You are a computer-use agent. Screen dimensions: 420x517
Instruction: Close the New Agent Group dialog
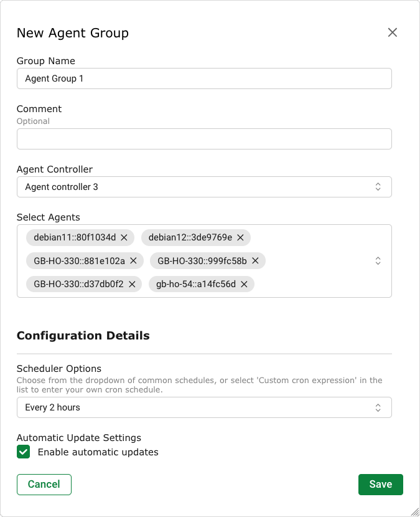(x=392, y=32)
